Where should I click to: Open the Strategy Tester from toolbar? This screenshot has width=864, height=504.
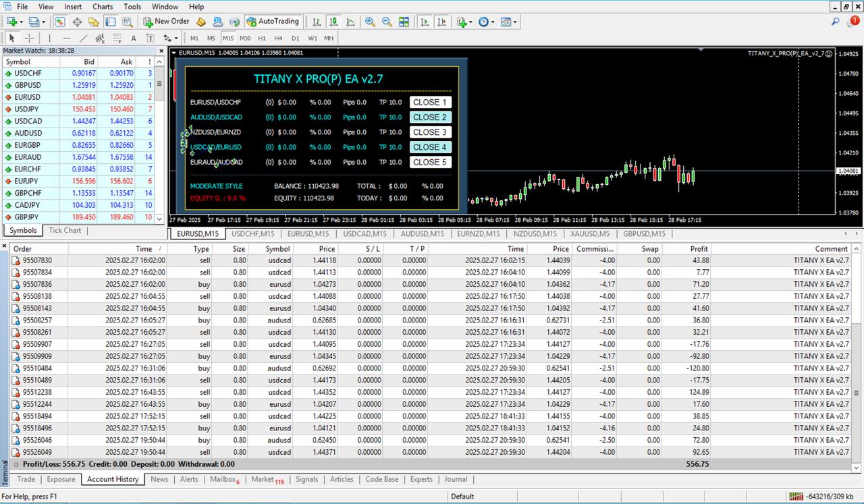pos(126,22)
